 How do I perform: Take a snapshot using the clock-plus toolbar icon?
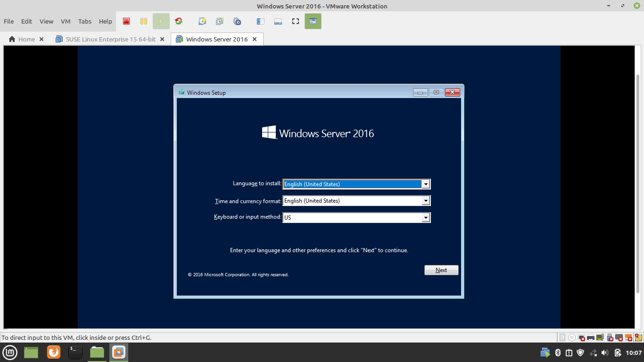coord(202,21)
